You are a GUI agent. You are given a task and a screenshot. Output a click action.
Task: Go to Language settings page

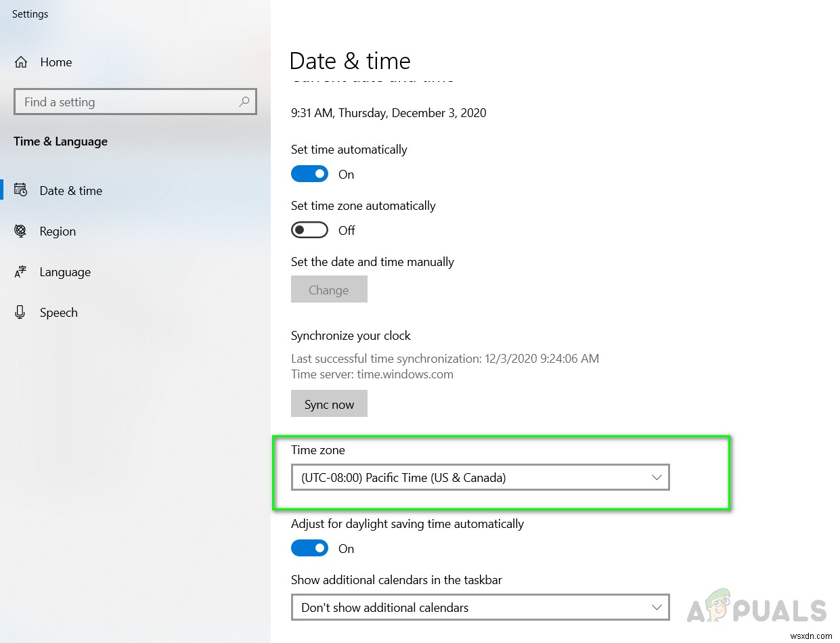(x=65, y=272)
